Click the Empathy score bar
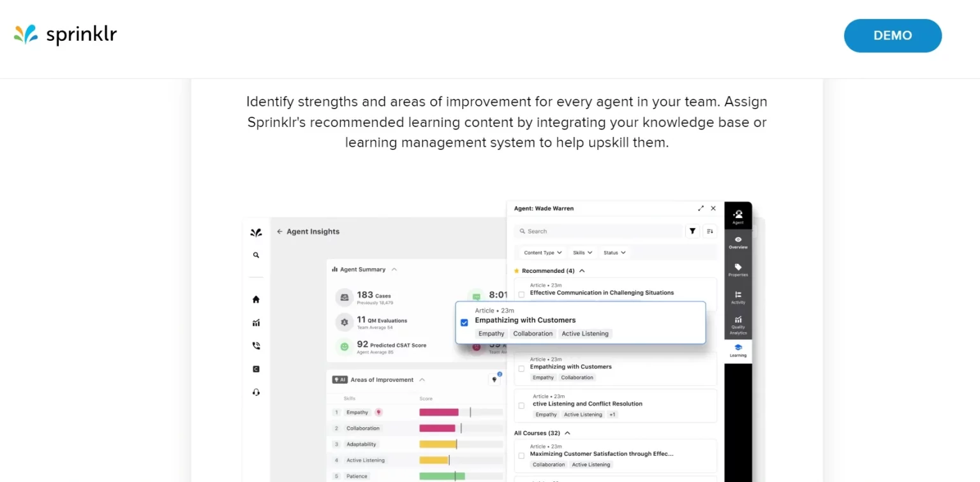Screen dimensions: 980x482 pos(439,413)
